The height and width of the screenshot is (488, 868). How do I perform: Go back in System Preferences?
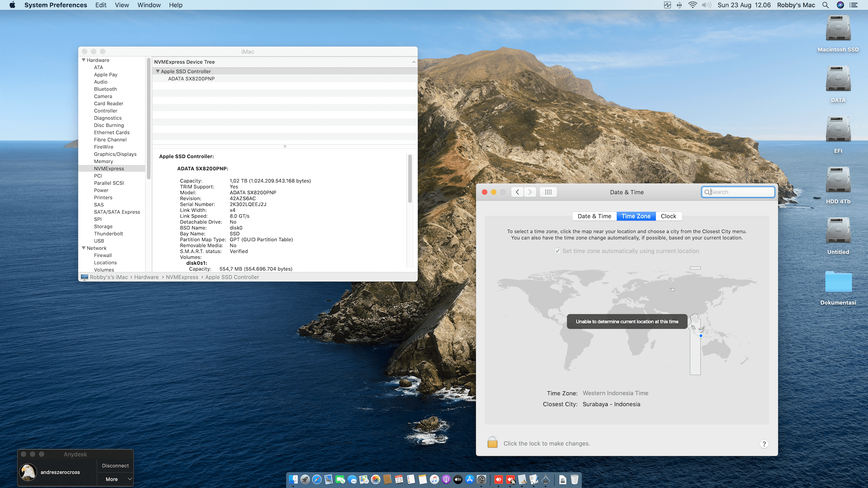518,192
